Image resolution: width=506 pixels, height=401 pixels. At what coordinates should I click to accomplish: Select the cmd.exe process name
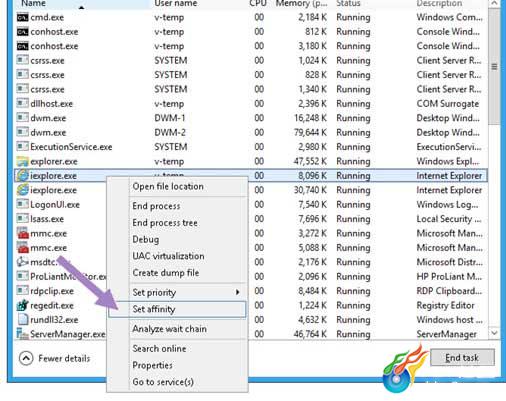pos(47,17)
